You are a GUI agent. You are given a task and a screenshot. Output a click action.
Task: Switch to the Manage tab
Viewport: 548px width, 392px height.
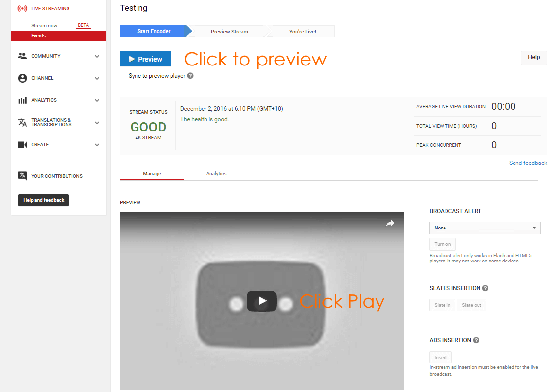[152, 174]
